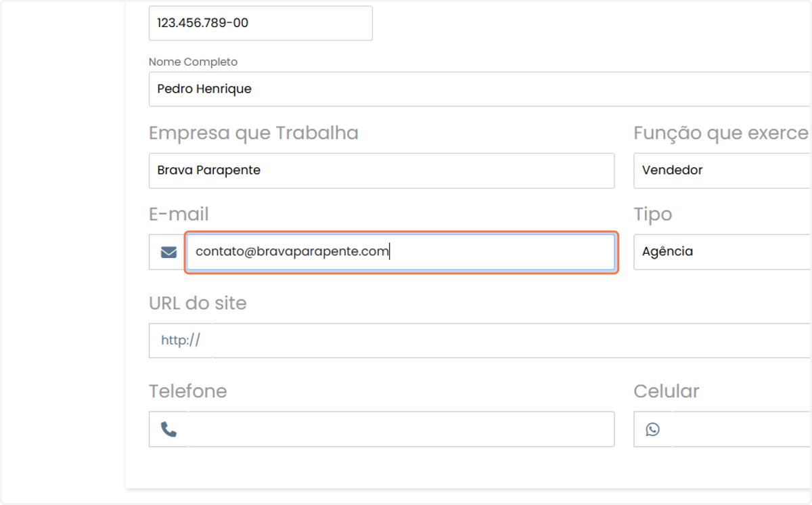Click the WhatsApp icon in Celular field
The height and width of the screenshot is (505, 812).
point(652,429)
